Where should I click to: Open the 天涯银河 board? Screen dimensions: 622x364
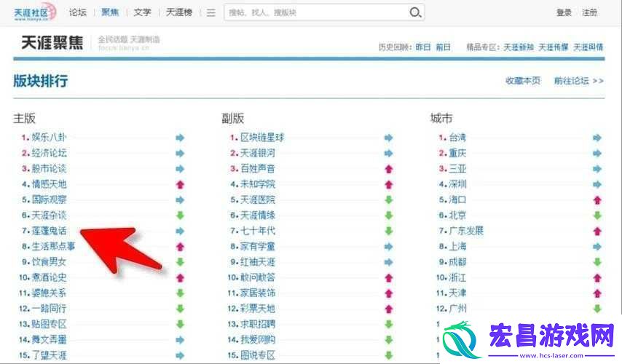(258, 153)
